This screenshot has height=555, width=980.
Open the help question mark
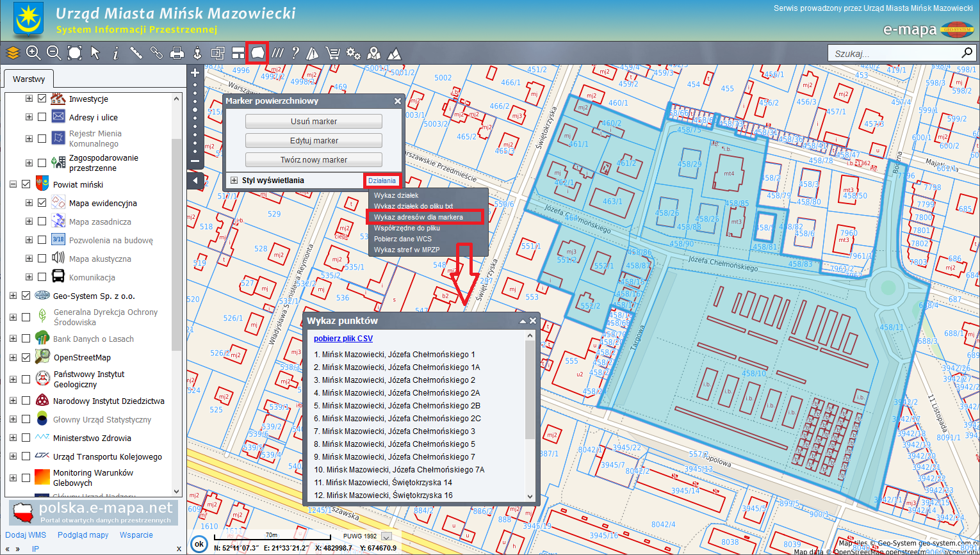pos(295,53)
